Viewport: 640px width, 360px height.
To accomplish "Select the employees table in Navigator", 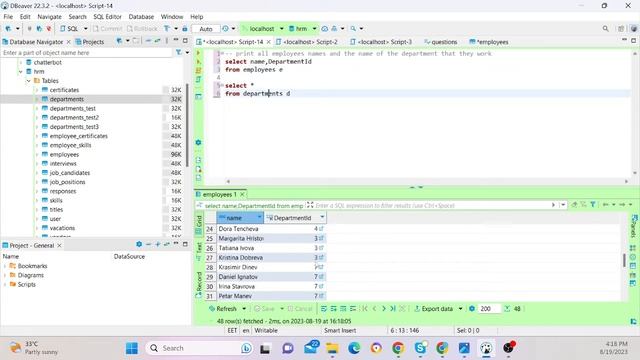I will pos(64,154).
